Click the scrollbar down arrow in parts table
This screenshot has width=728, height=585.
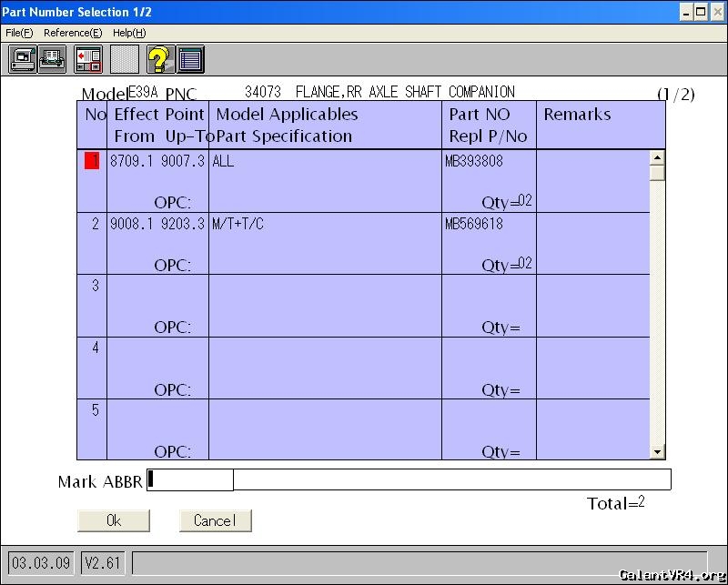click(657, 451)
